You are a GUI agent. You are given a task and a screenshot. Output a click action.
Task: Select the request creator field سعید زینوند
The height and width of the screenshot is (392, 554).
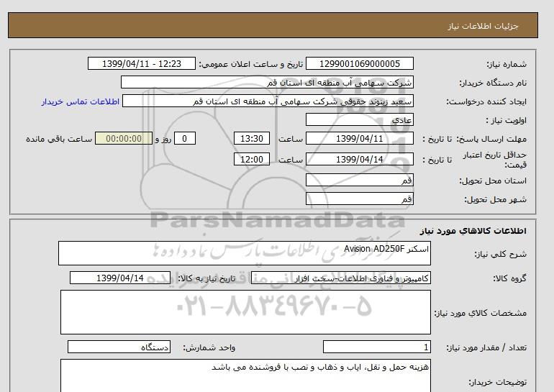(268, 101)
